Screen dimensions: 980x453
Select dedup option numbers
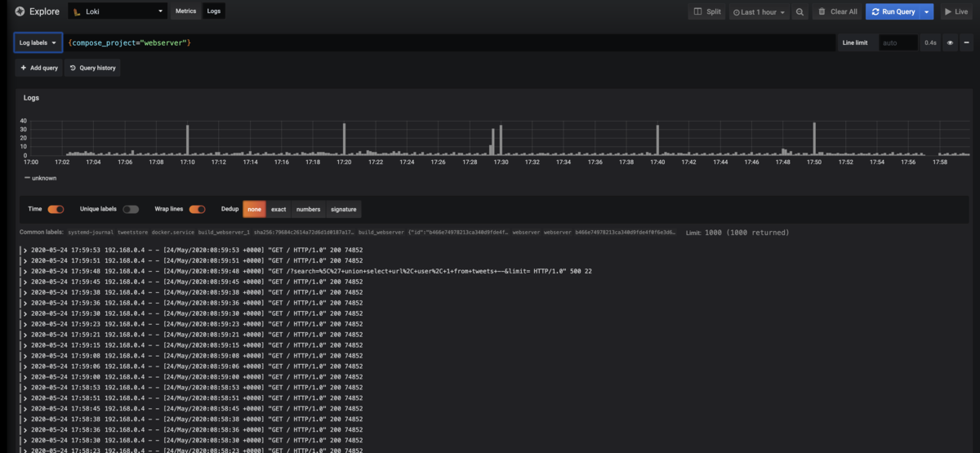tap(308, 209)
